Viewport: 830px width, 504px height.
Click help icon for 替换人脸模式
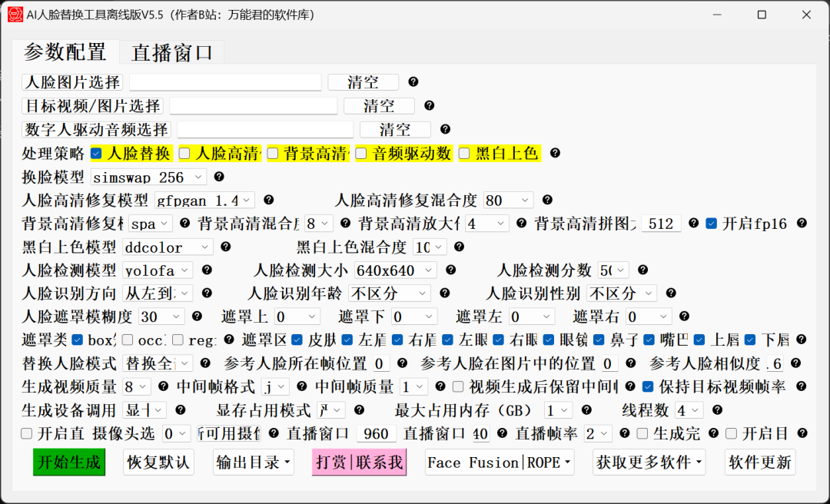coord(205,363)
